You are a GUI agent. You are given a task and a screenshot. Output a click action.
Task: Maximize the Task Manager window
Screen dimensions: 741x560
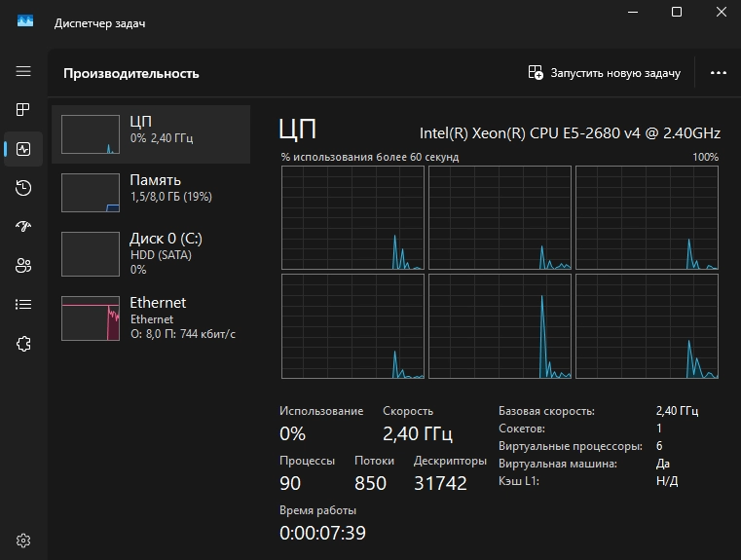[677, 13]
